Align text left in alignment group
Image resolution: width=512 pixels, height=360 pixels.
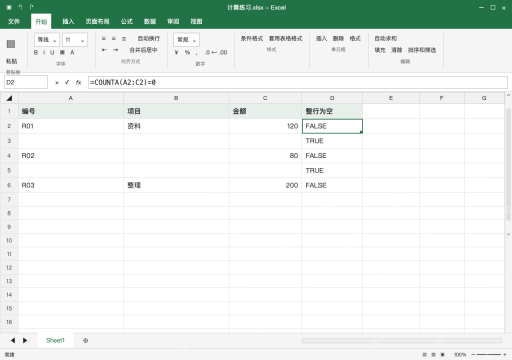tap(104, 39)
